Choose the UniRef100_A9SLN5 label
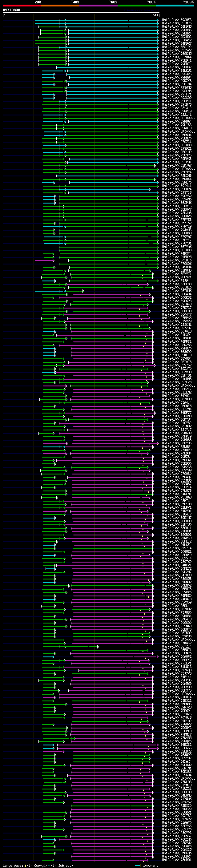This screenshot has height=868, width=197. [x=177, y=91]
